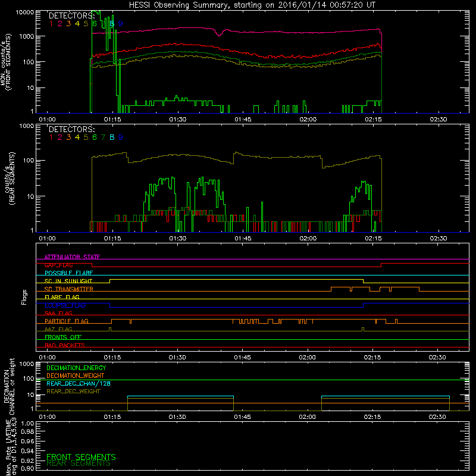476x476 pixels.
Task: Click the PARTICLE_FLAG label
Action: coord(67,321)
